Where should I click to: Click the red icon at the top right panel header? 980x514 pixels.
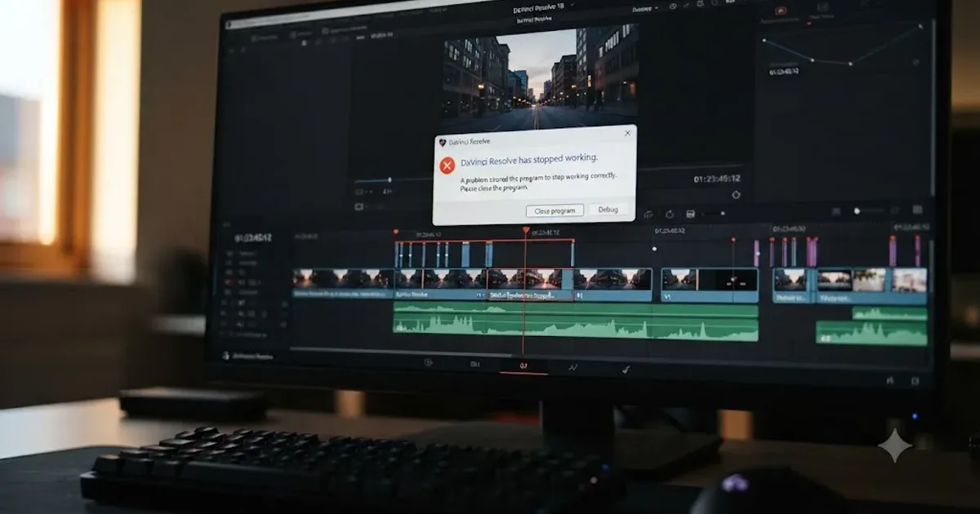coord(781,11)
